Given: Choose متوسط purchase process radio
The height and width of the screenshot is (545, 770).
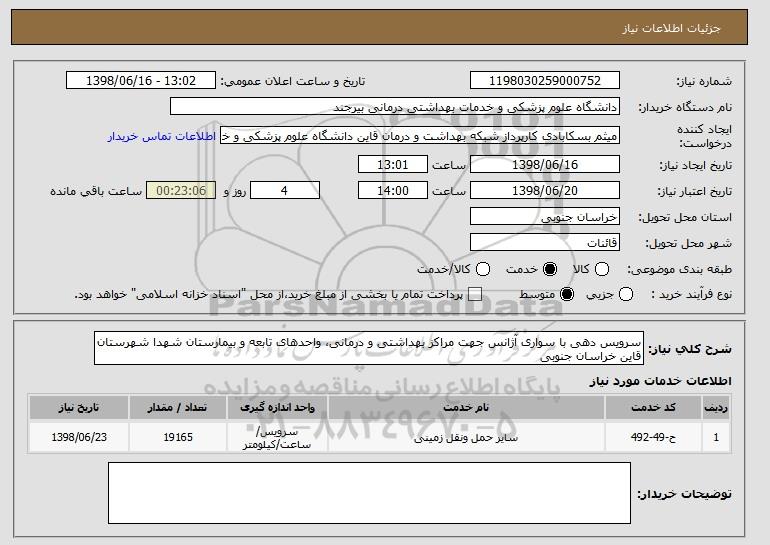Looking at the screenshot, I should pos(567,295).
